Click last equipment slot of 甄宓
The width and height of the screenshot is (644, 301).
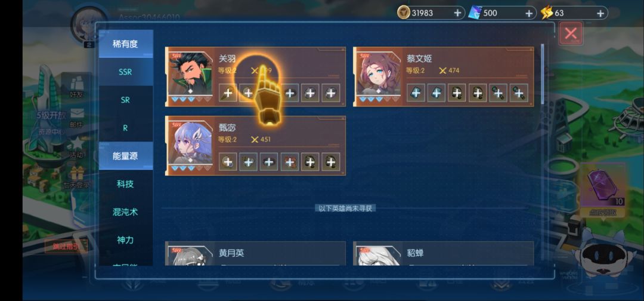330,162
